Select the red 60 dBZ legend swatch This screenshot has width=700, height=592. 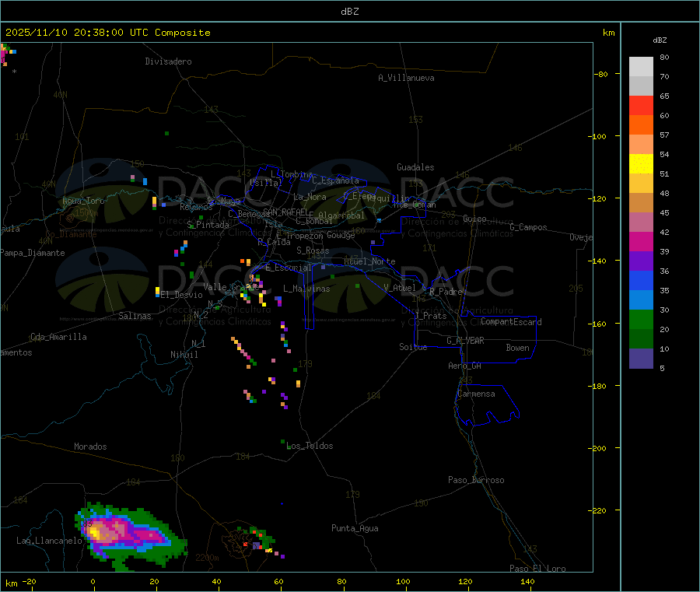[x=641, y=105]
